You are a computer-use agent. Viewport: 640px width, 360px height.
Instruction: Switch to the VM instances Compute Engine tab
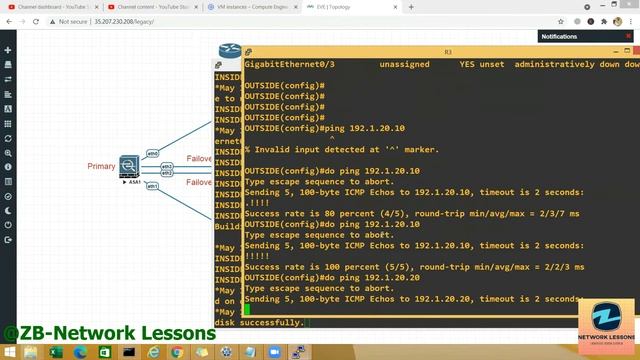[x=252, y=7]
